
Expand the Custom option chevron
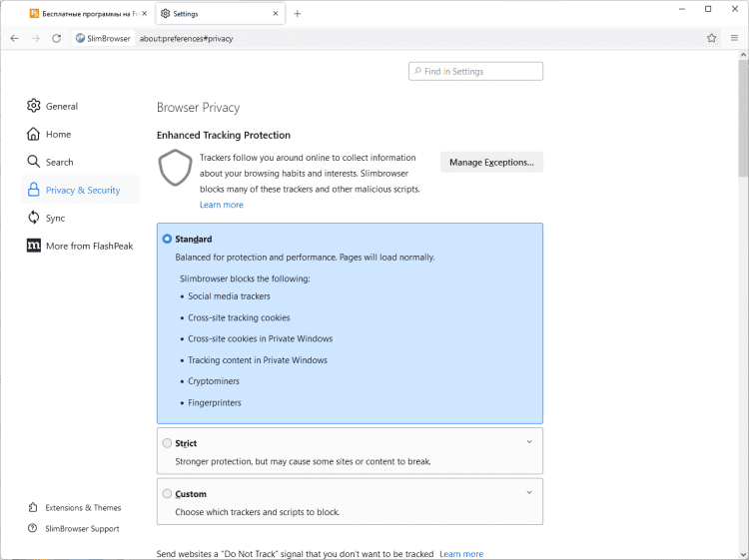pos(529,492)
